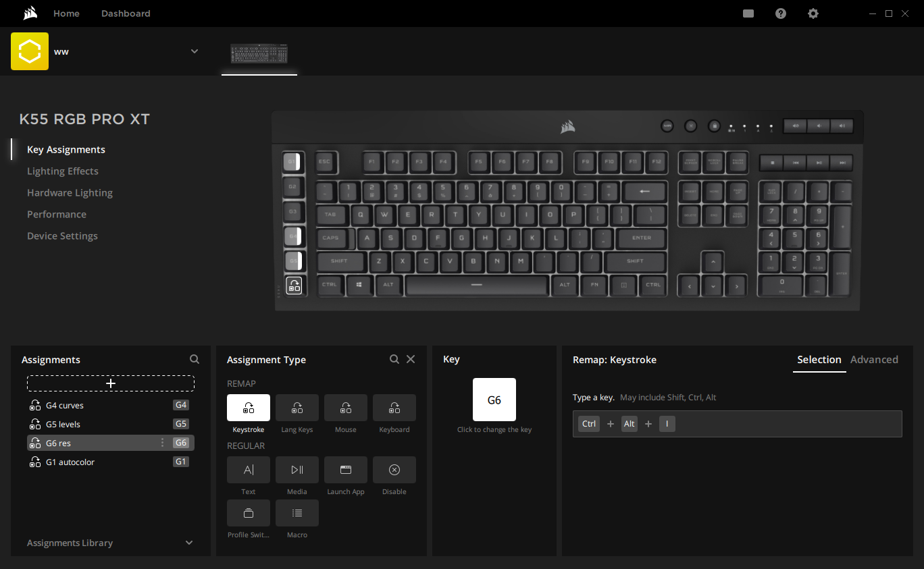Click the play/pause media key on keyboard image

pos(818,162)
